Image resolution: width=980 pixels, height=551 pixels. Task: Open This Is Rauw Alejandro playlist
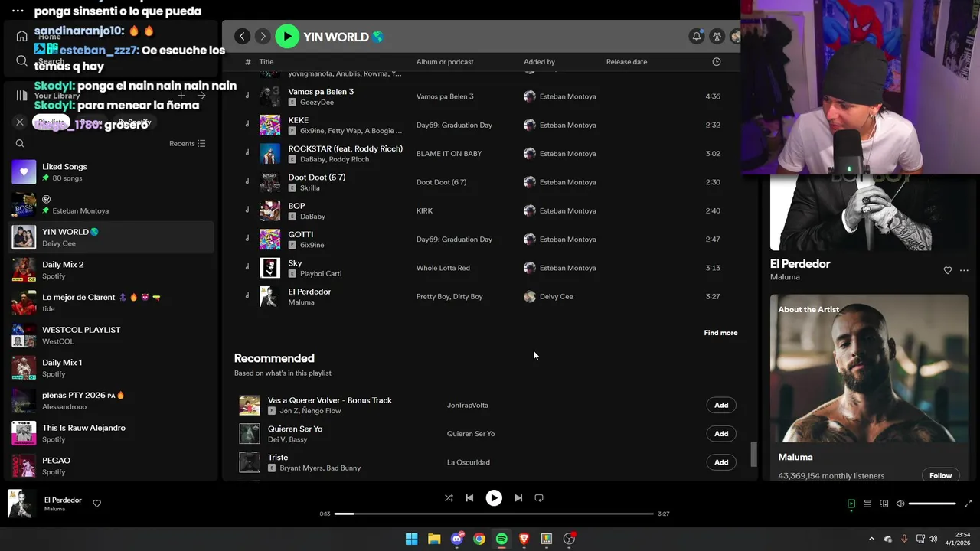tap(113, 433)
